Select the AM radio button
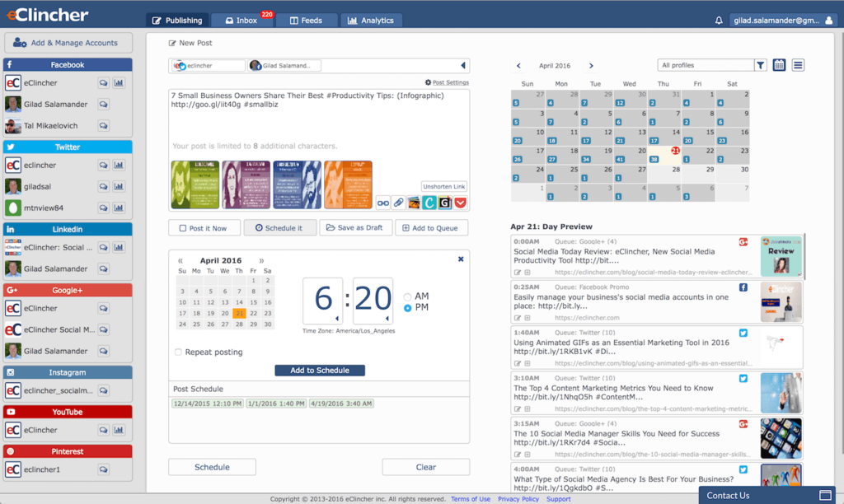 (x=407, y=296)
